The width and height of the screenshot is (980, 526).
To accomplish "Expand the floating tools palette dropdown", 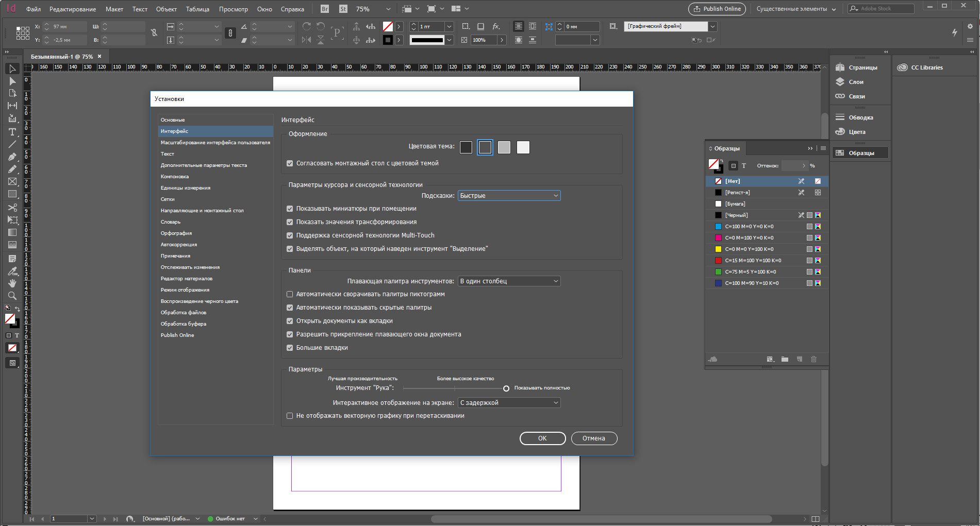I will 508,281.
